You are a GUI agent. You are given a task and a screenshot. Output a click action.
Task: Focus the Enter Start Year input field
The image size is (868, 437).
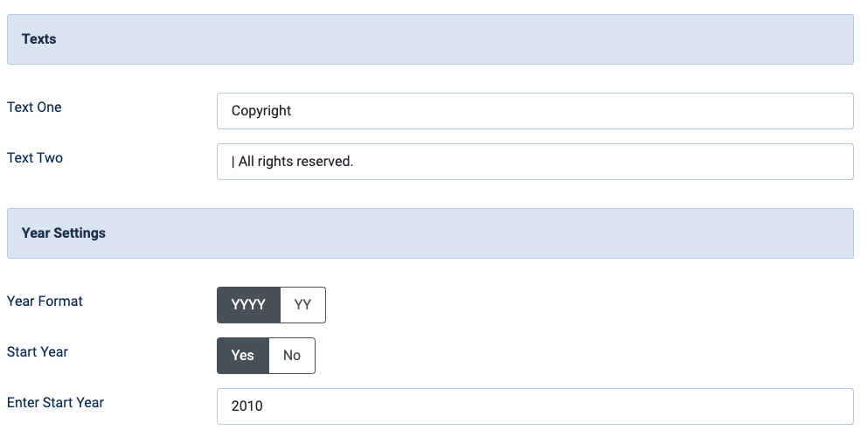pyautogui.click(x=535, y=406)
